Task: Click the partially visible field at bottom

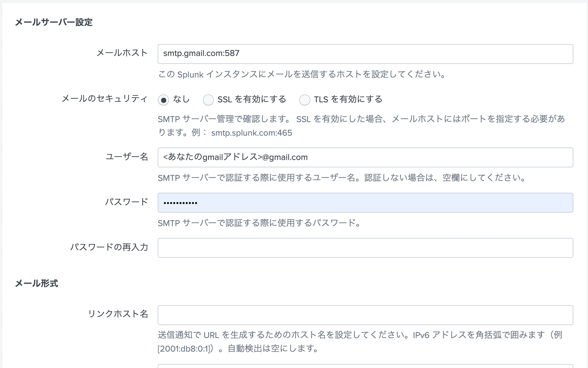Action: pyautogui.click(x=365, y=366)
